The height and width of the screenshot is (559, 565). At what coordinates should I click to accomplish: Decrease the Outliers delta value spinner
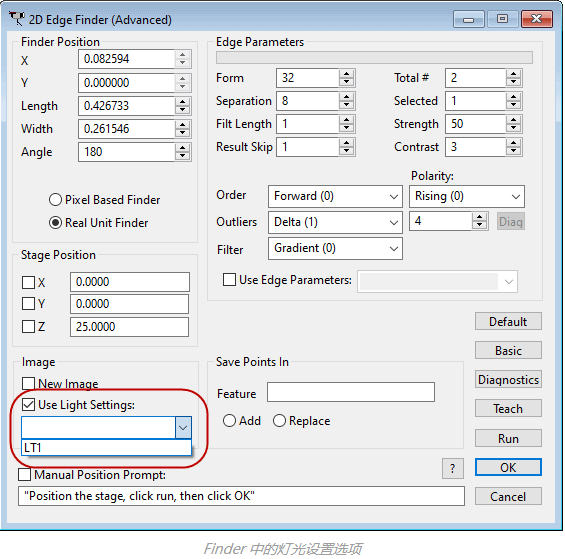tap(479, 225)
